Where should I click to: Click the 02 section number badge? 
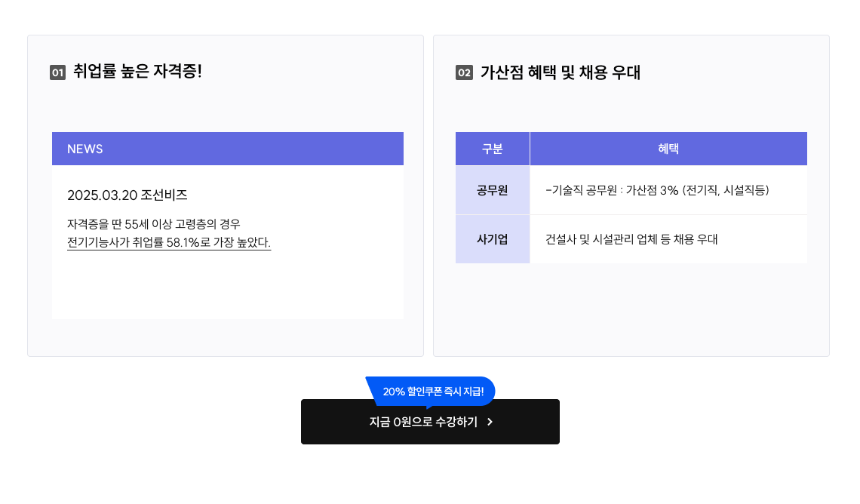click(x=463, y=72)
